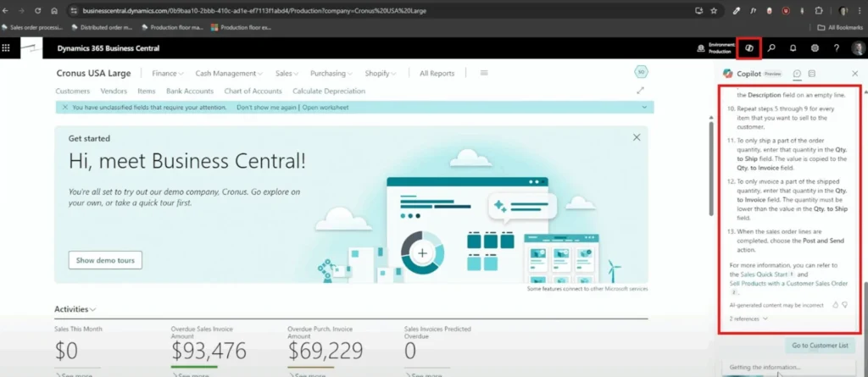This screenshot has height=377, width=868.
Task: Click the Show demo tours button
Action: point(105,260)
